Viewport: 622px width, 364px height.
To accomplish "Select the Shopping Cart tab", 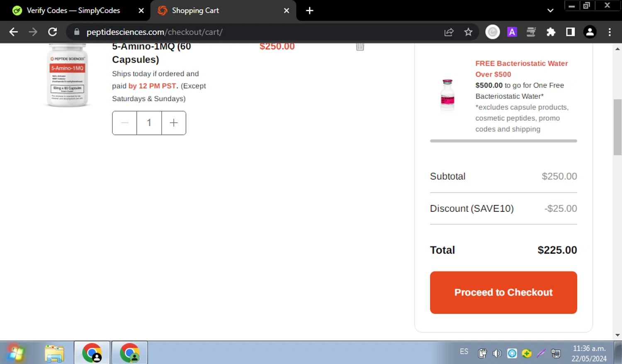I will coord(223,10).
